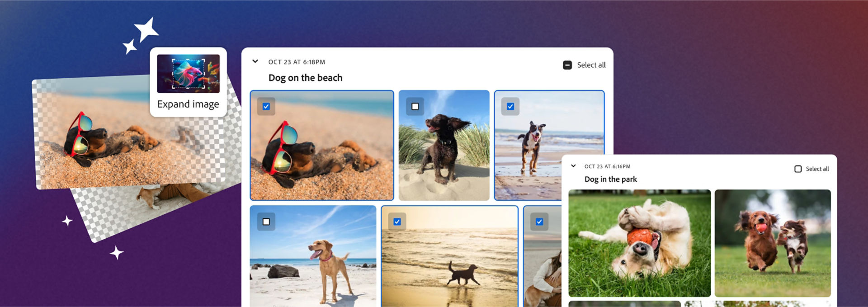Viewport: 868px width, 307px height.
Task: Click the OCT 23 AT 6:18PM timestamp
Action: (x=297, y=62)
